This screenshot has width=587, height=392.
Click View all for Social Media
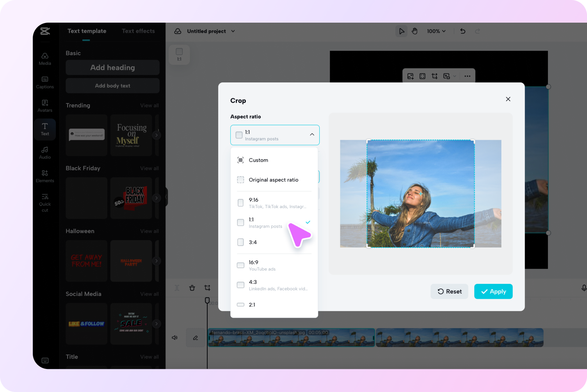point(149,294)
